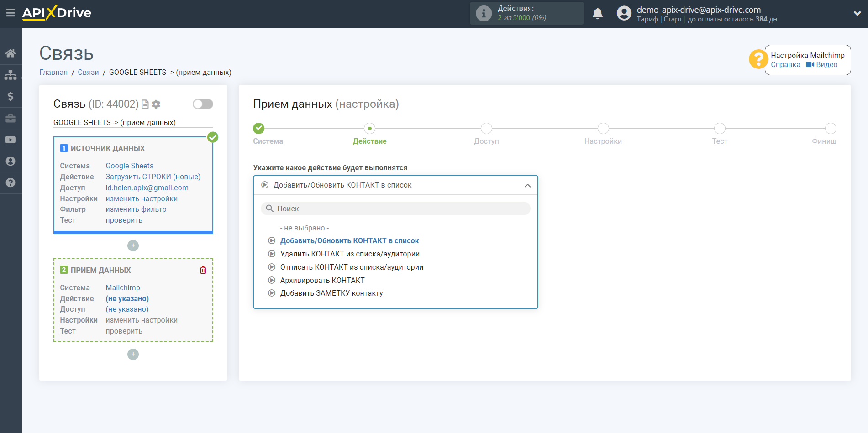The height and width of the screenshot is (433, 868).
Task: Click the Mailchimp system link
Action: tap(123, 287)
